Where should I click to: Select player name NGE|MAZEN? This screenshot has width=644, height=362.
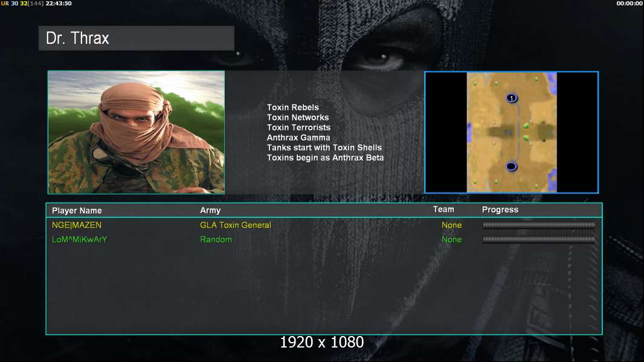[76, 225]
